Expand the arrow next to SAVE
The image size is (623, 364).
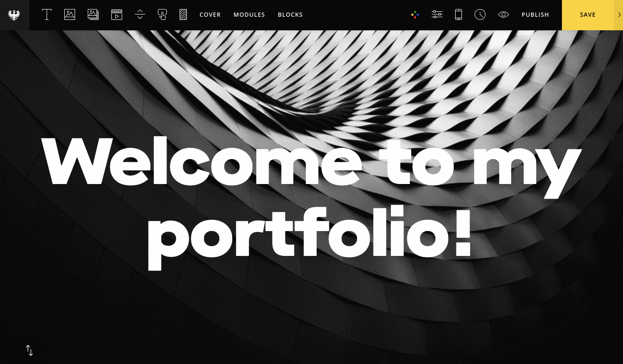coord(619,15)
